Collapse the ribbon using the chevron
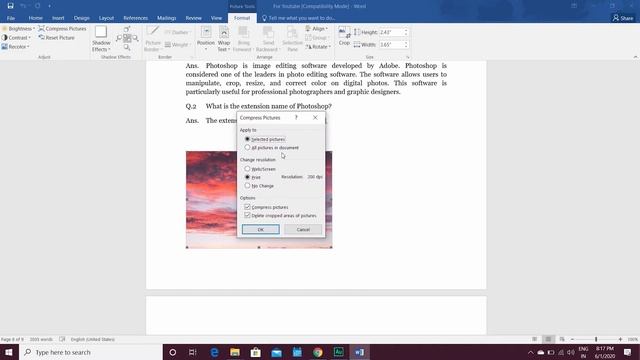Screen dimensions: 640x360 point(635,57)
